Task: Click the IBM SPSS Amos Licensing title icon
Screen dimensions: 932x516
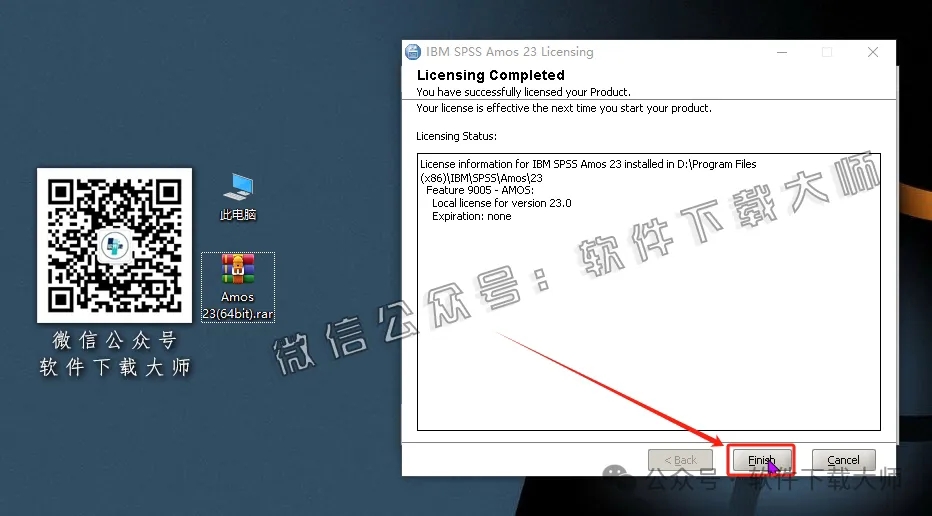Action: (413, 52)
